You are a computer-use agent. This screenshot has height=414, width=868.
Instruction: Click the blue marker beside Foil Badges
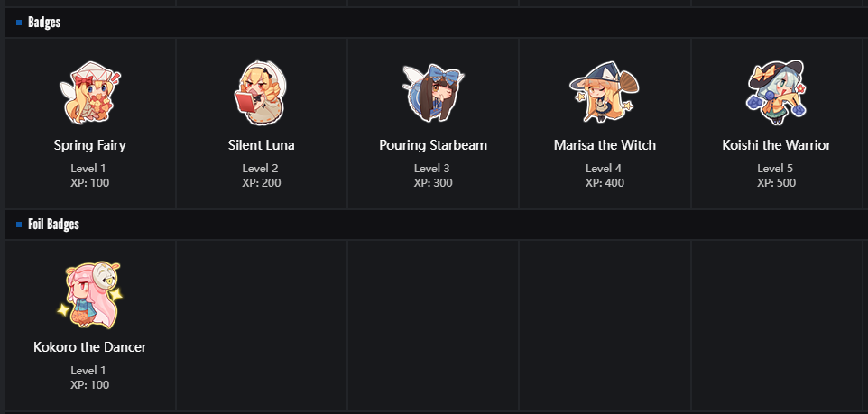click(x=19, y=225)
